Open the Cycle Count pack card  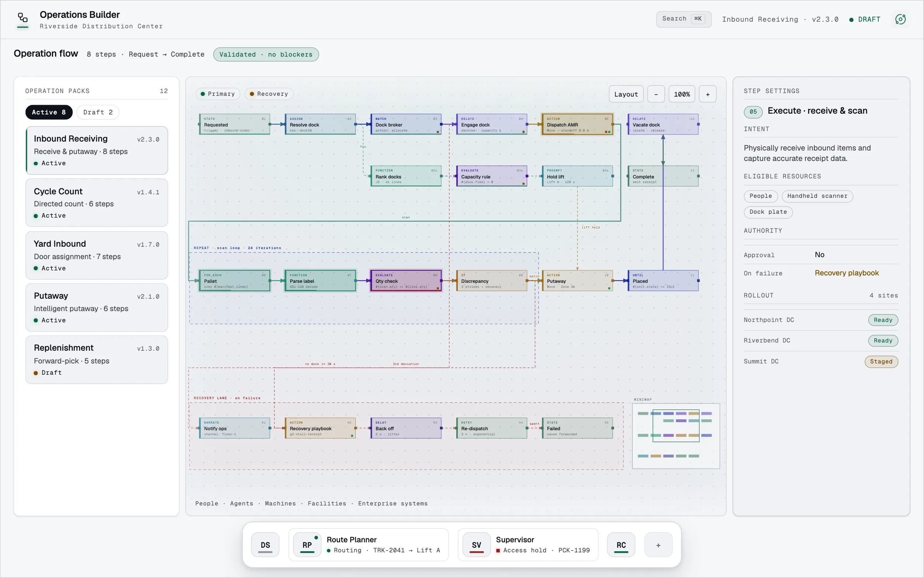pyautogui.click(x=97, y=202)
